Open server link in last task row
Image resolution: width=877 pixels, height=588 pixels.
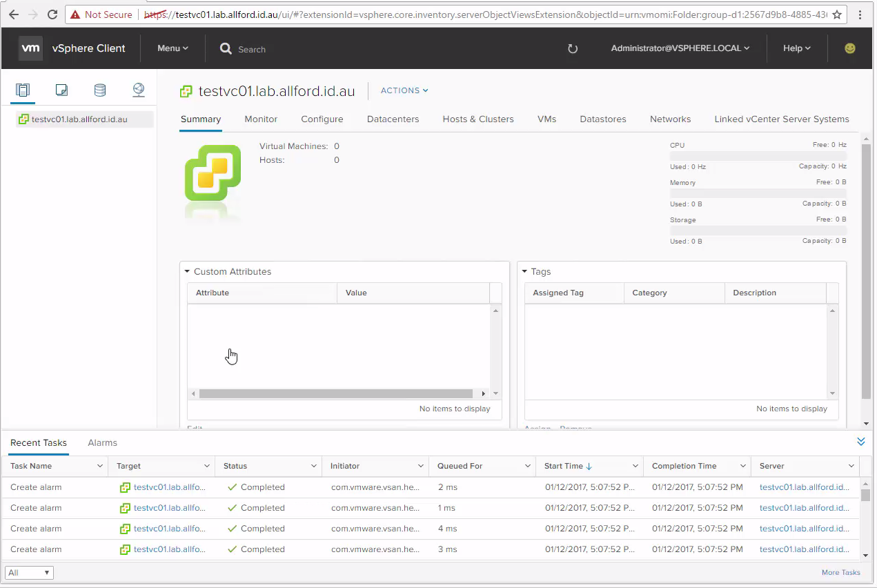click(x=805, y=549)
